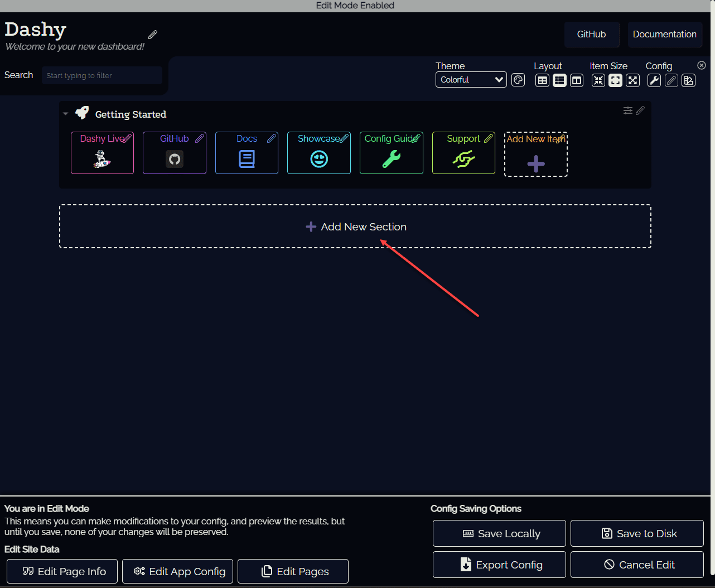This screenshot has height=588, width=715.
Task: Hide settings bar with the circled X
Action: pyautogui.click(x=702, y=65)
